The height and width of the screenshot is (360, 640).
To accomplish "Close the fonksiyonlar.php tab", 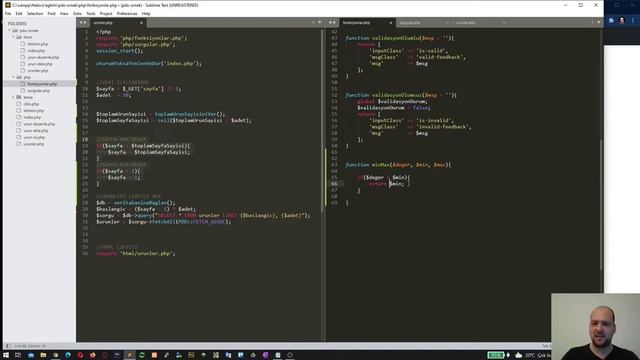I will (x=391, y=23).
